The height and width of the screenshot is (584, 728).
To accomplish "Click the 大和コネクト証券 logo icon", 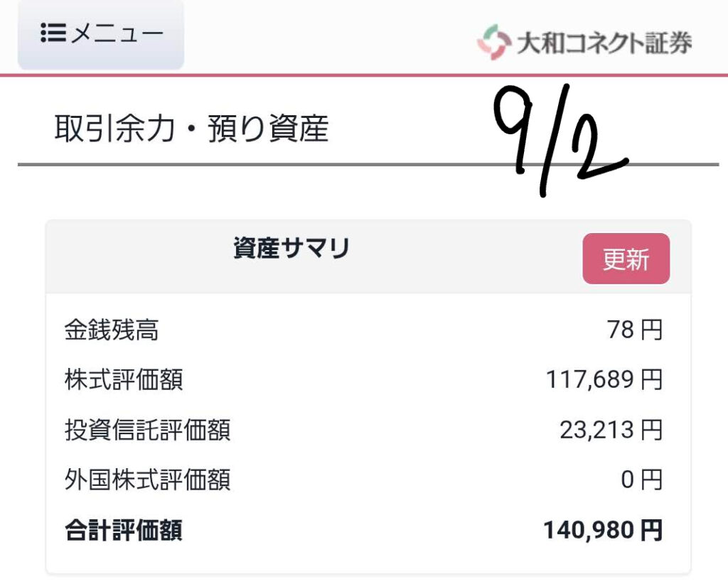I will click(x=494, y=42).
